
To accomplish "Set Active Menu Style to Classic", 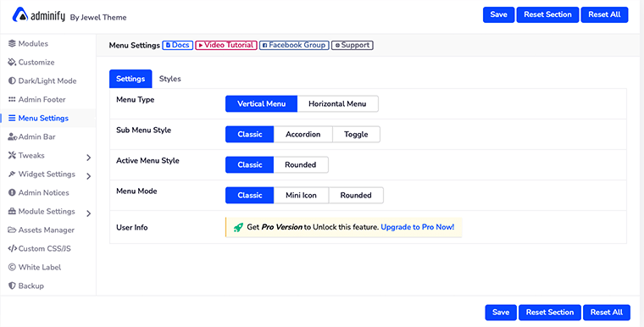I will (x=249, y=164).
